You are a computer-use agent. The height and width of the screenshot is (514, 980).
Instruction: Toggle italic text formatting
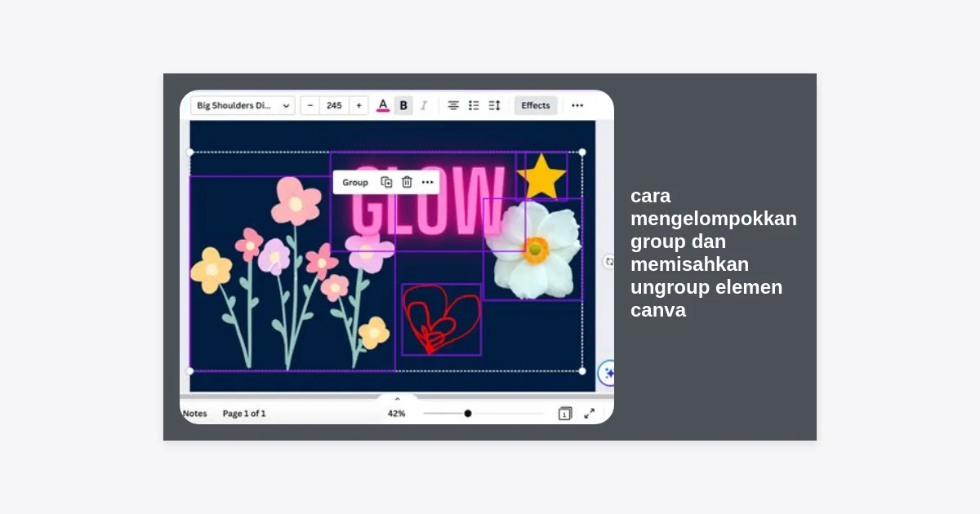(x=424, y=105)
